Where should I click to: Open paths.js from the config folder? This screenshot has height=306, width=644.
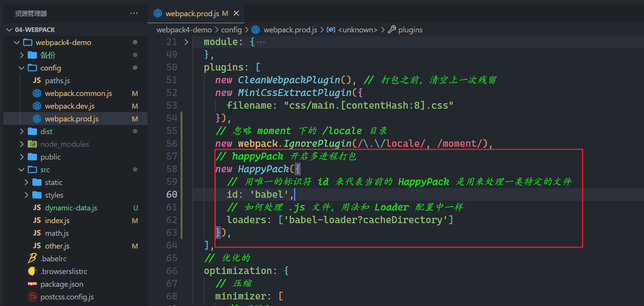[x=57, y=81]
